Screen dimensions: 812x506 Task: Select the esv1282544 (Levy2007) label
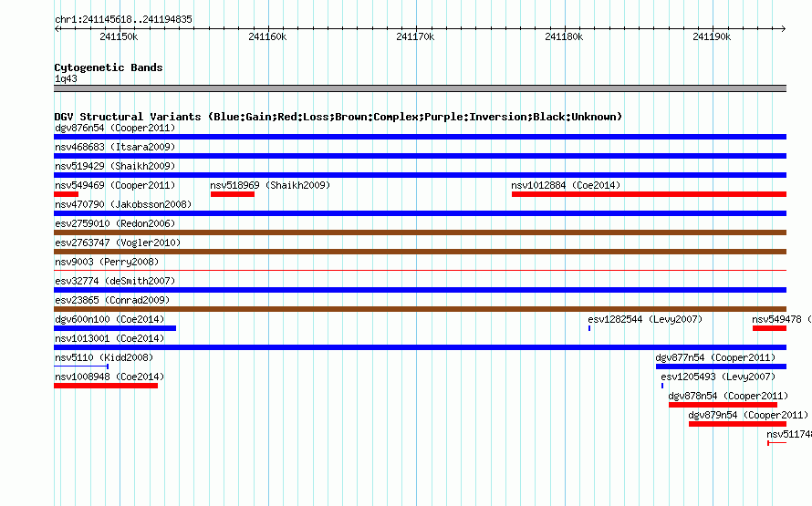645,319
